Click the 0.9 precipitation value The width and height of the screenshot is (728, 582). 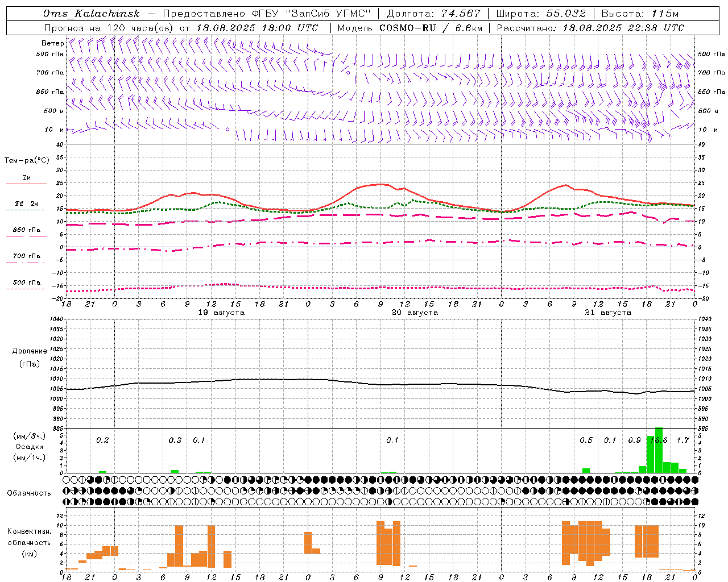pos(634,440)
